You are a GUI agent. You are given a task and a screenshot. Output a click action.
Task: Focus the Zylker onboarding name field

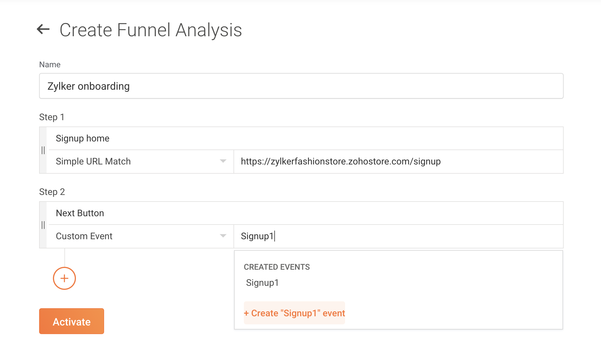tap(301, 86)
